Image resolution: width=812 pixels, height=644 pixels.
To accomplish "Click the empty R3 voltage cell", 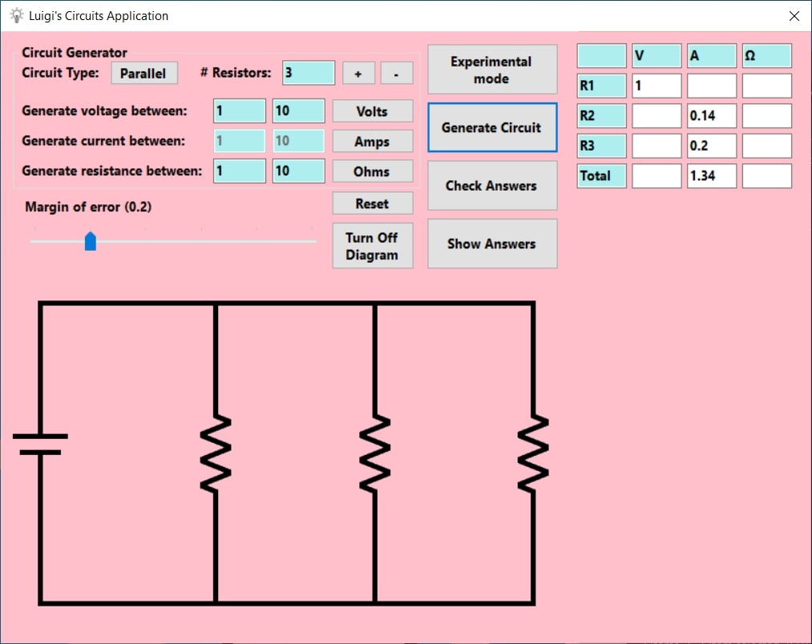I will pos(656,146).
